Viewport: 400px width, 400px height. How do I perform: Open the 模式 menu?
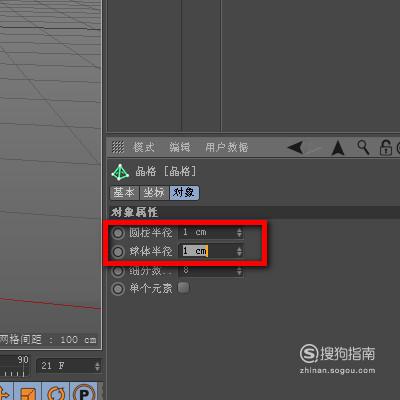coord(144,147)
